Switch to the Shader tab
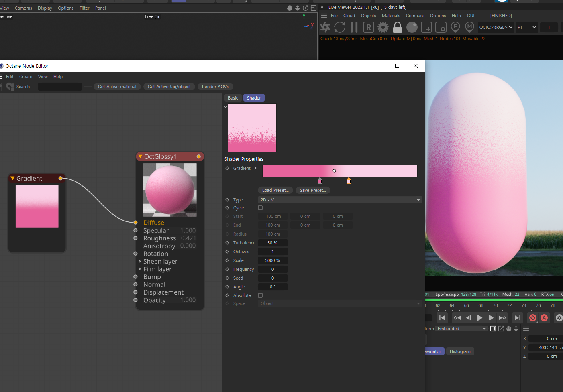The width and height of the screenshot is (563, 392). [254, 98]
